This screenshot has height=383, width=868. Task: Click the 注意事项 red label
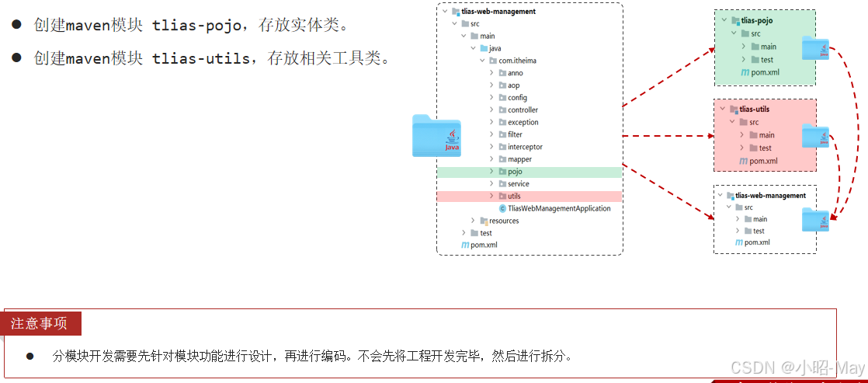coord(40,324)
